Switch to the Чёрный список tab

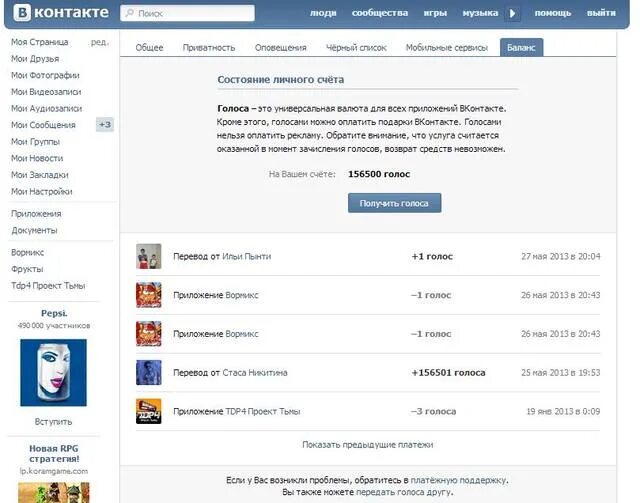click(356, 48)
